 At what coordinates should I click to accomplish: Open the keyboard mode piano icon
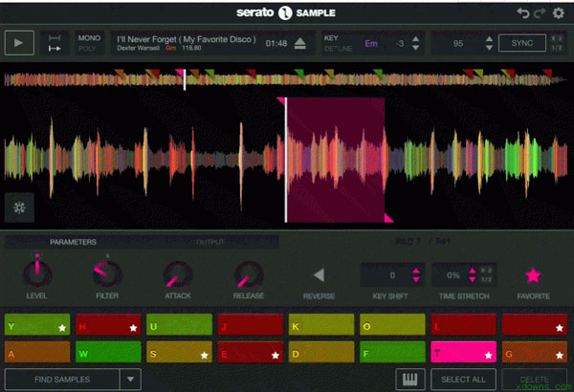point(410,380)
